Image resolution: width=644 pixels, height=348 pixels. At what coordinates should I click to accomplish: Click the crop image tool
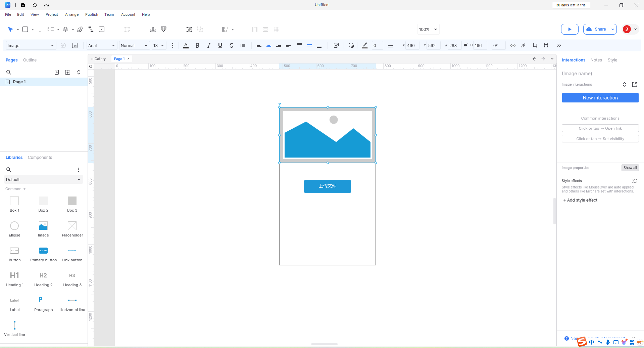[535, 45]
